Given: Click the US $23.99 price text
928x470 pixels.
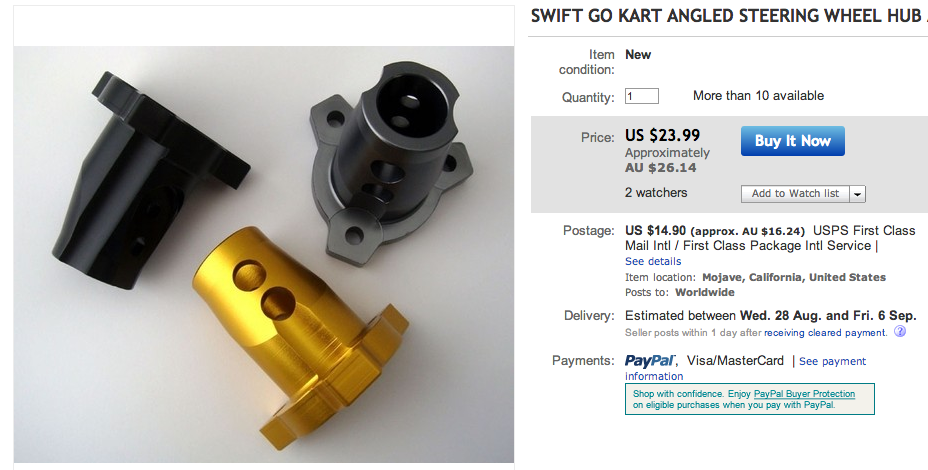Looking at the screenshot, I should coord(662,136).
